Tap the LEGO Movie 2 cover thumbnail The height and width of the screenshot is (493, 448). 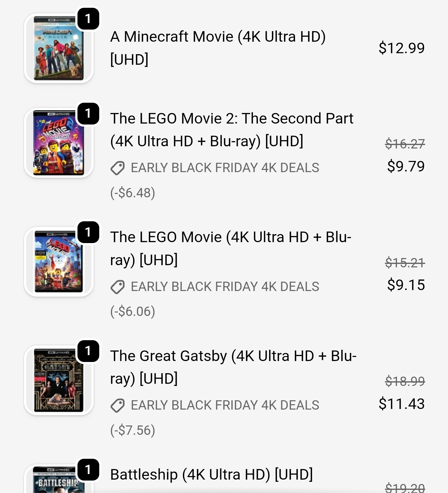(58, 143)
